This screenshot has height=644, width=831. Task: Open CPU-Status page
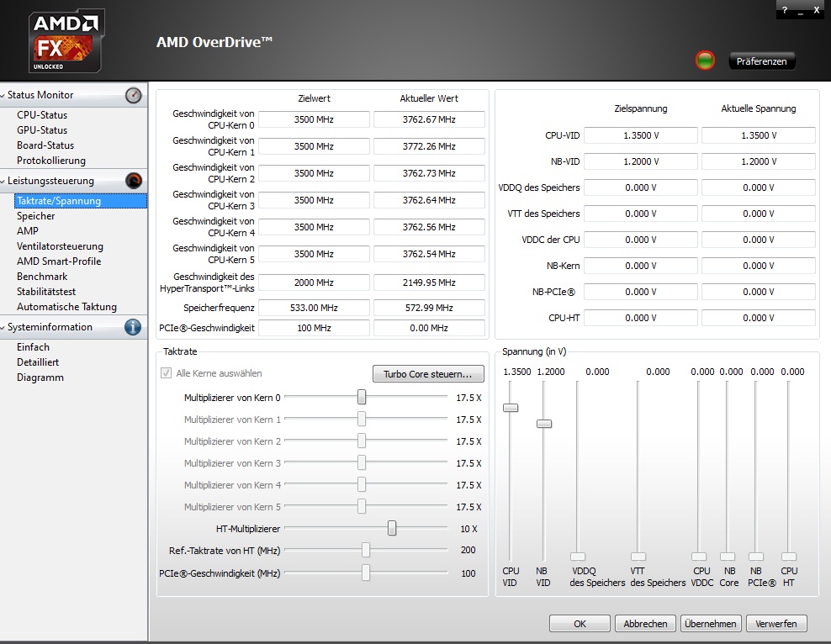42,115
